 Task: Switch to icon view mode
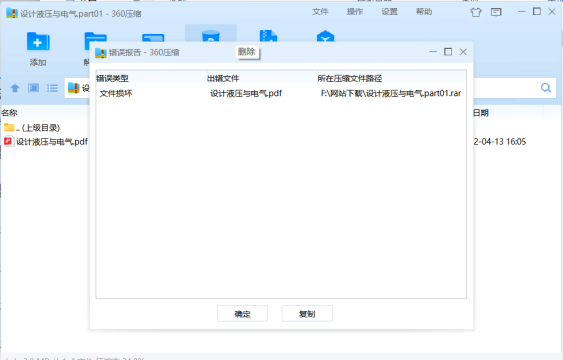coord(33,88)
